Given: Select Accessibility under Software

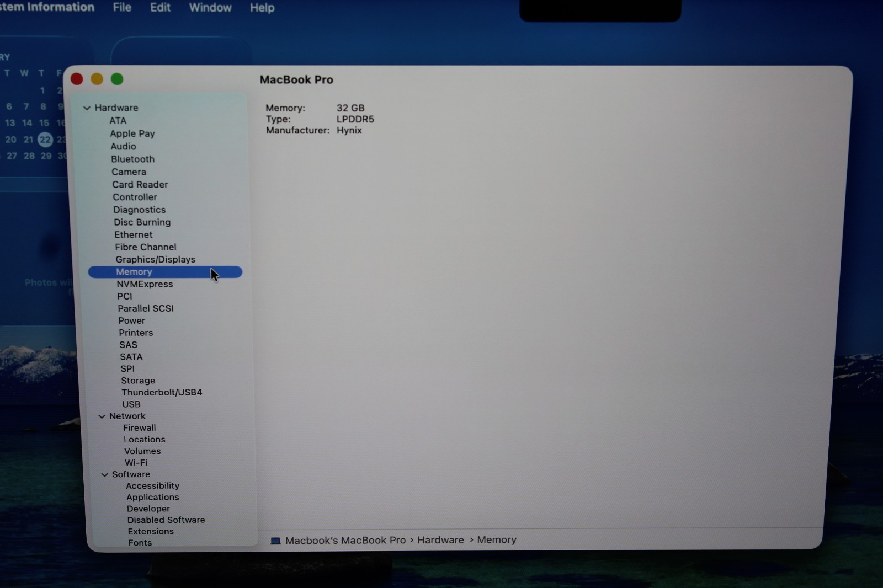Looking at the screenshot, I should click(x=152, y=486).
